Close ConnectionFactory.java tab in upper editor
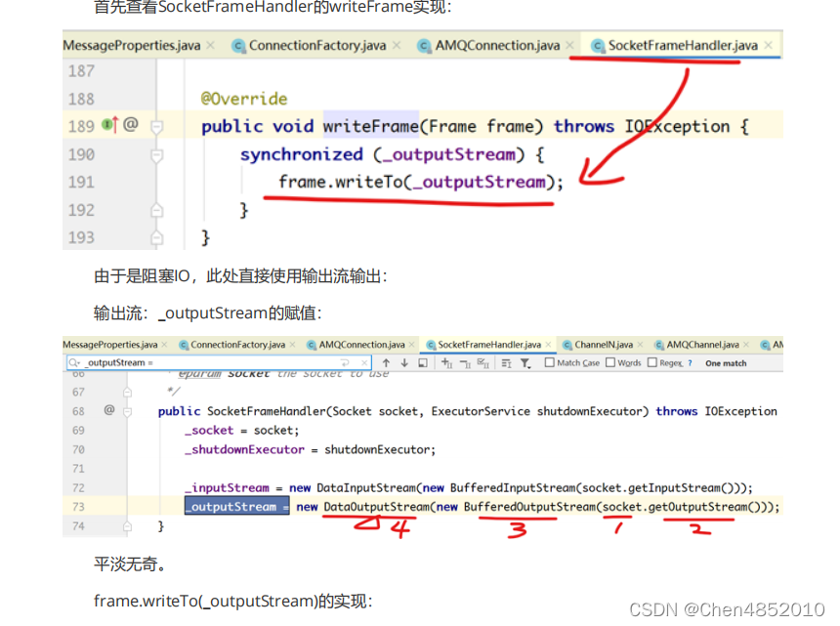 tap(397, 46)
